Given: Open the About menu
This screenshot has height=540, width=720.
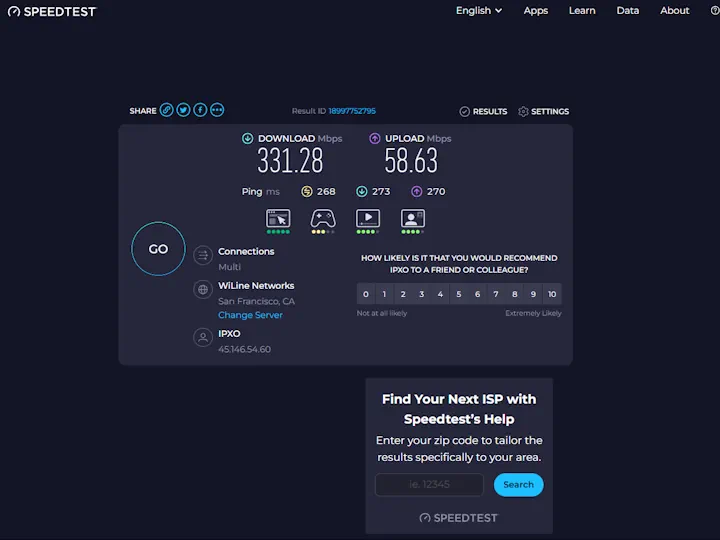Looking at the screenshot, I should [x=675, y=11].
